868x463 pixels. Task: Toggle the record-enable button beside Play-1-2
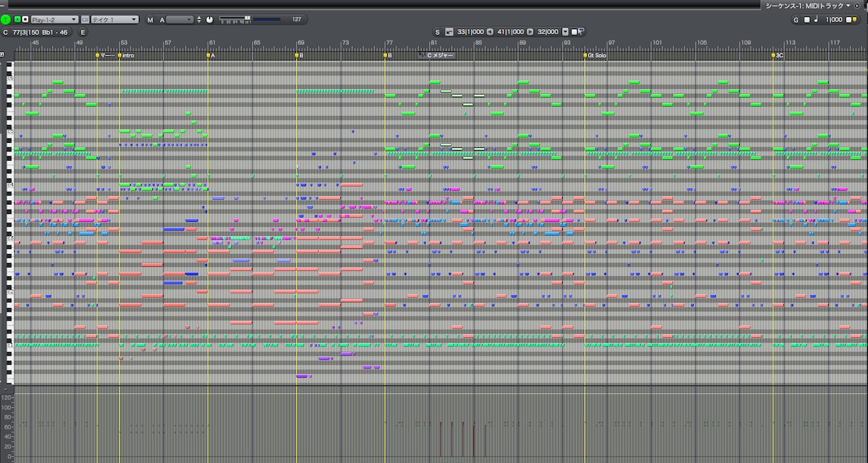tap(26, 20)
